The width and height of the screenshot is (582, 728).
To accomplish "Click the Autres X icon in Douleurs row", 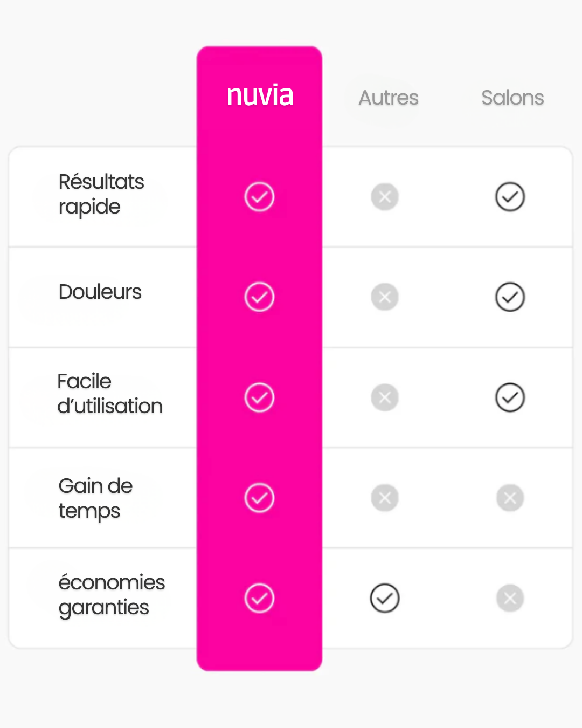I will click(x=385, y=297).
